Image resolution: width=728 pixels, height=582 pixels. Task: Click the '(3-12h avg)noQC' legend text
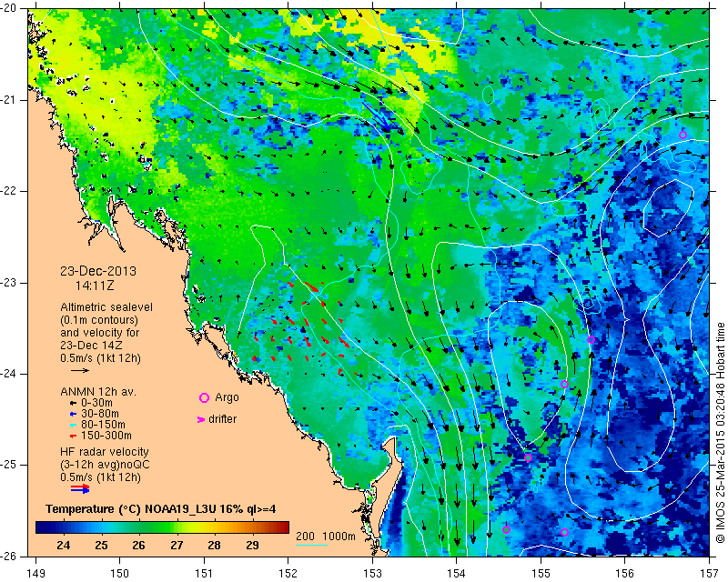105,464
